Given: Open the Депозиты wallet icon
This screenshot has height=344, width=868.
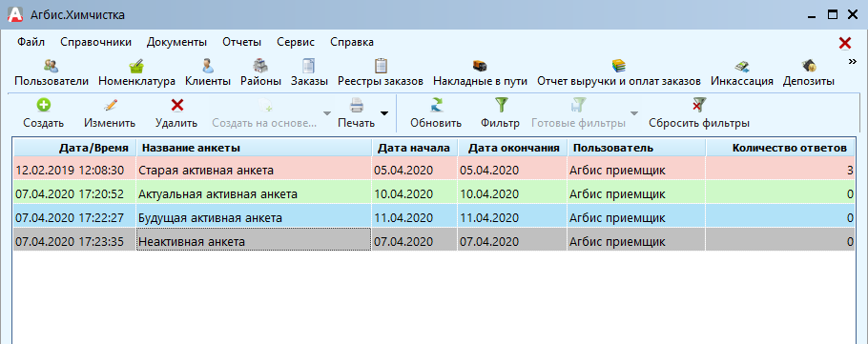Looking at the screenshot, I should [x=808, y=72].
